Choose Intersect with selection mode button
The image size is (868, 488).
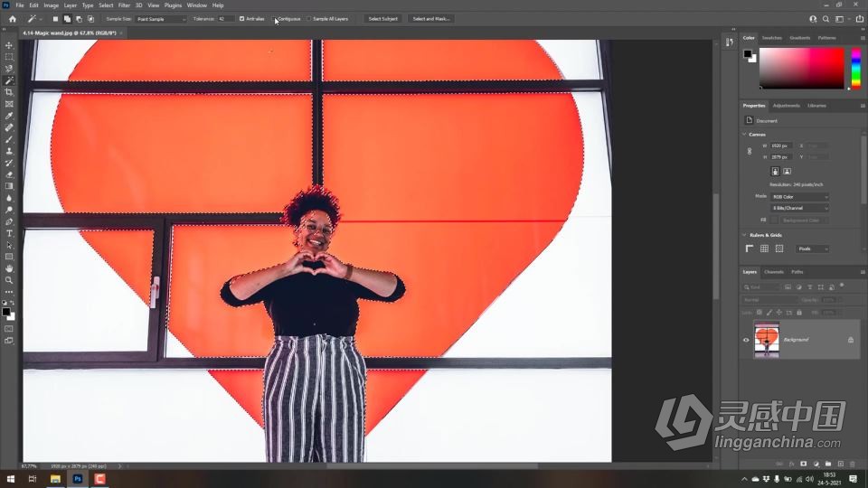[90, 19]
